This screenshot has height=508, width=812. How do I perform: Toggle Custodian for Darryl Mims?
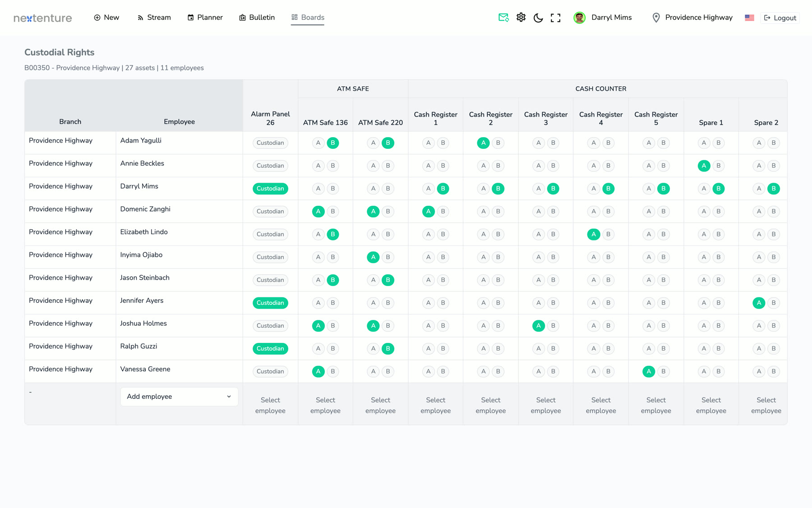[x=270, y=189]
